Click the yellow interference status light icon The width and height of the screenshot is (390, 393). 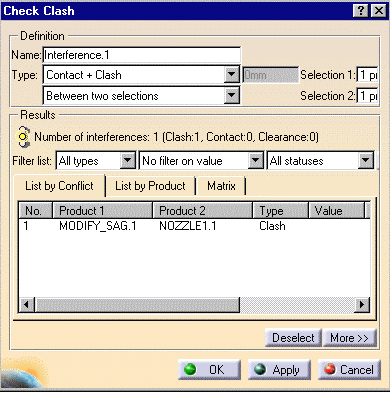[x=23, y=137]
